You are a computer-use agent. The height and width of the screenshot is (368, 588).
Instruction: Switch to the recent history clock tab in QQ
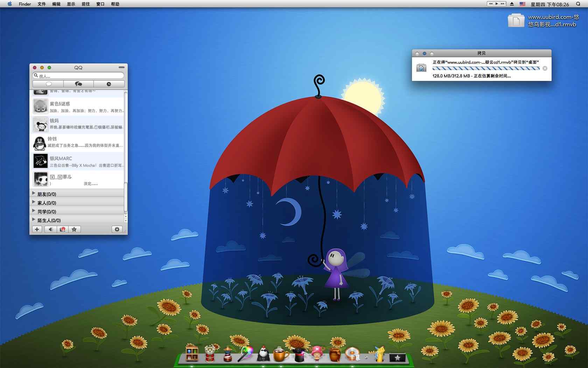click(109, 84)
